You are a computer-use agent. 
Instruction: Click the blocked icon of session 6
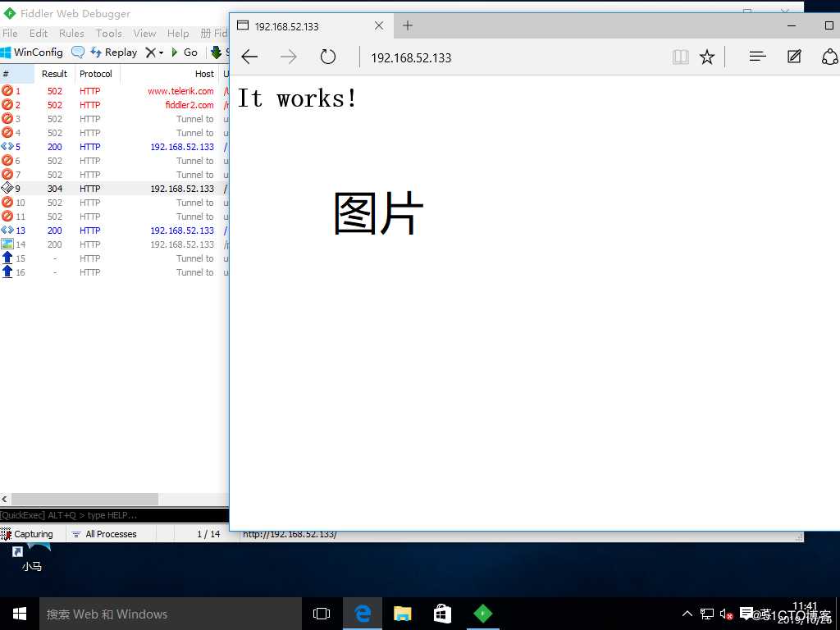click(x=7, y=160)
